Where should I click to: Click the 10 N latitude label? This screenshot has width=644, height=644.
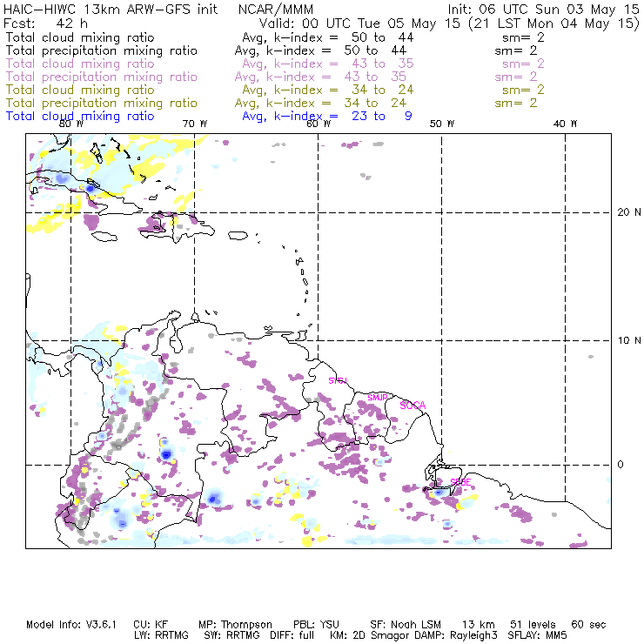coord(629,340)
